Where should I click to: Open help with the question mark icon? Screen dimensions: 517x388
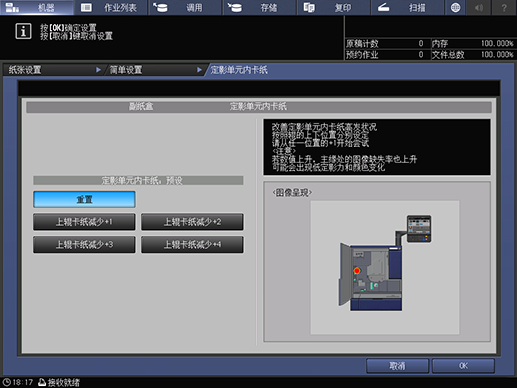click(x=504, y=7)
